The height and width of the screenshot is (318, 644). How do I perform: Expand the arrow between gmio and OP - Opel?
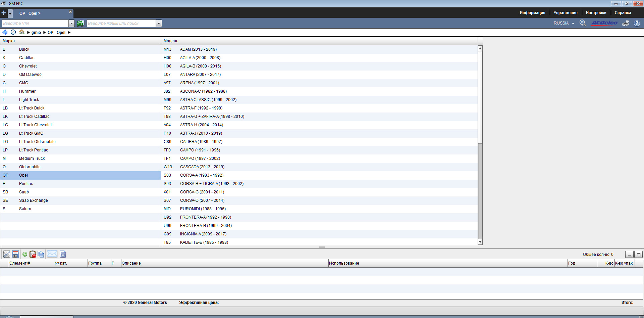click(x=44, y=33)
